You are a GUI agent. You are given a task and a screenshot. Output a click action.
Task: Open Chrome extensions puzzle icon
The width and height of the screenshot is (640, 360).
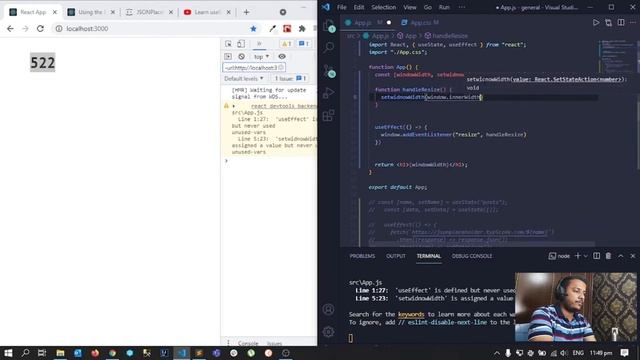click(x=302, y=29)
